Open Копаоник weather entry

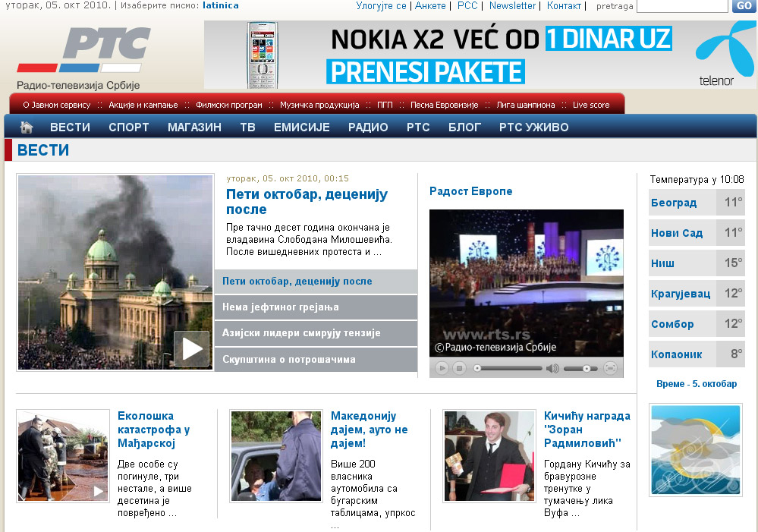pos(697,354)
